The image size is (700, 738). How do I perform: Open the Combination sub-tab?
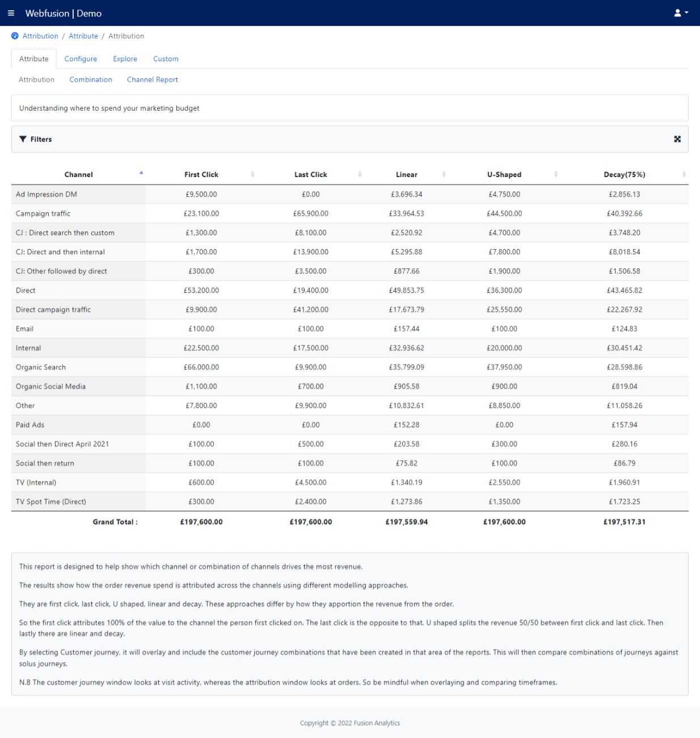(91, 79)
